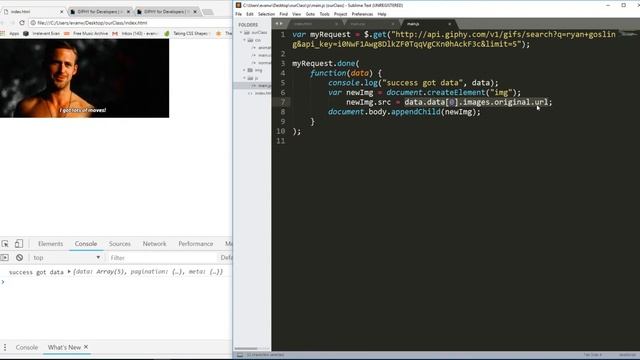The height and width of the screenshot is (360, 640).
Task: Click the tab navigation arrows in Sublime Text
Action: 279,24
